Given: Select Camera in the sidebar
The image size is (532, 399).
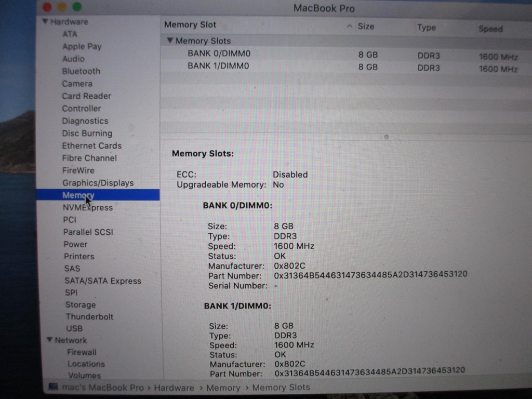Looking at the screenshot, I should coord(77,84).
